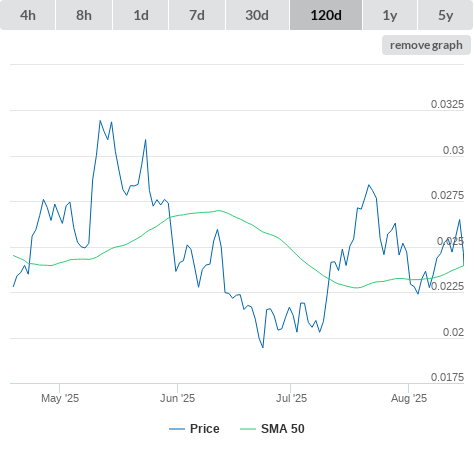Image resolution: width=474 pixels, height=455 pixels.
Task: Switch chart to 1y range
Action: [390, 15]
